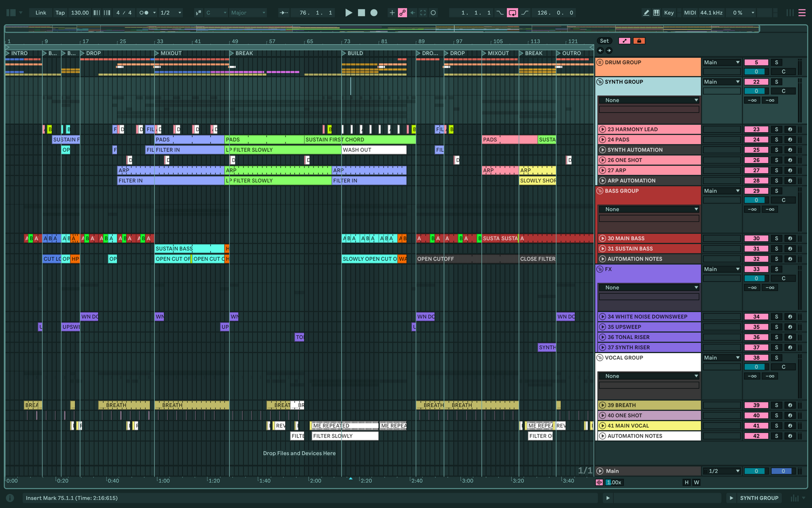The height and width of the screenshot is (508, 812).
Task: Open the Major scale name dropdown
Action: [248, 13]
